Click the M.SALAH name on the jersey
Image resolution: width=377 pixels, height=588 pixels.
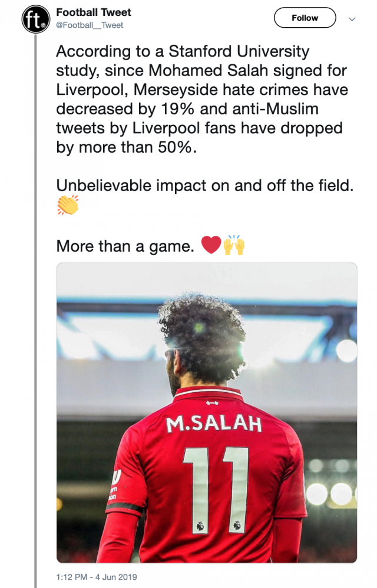[214, 424]
